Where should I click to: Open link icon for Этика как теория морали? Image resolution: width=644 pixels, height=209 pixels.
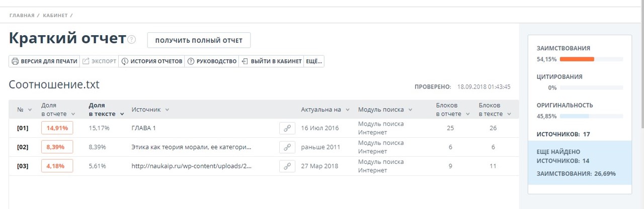[x=287, y=147]
